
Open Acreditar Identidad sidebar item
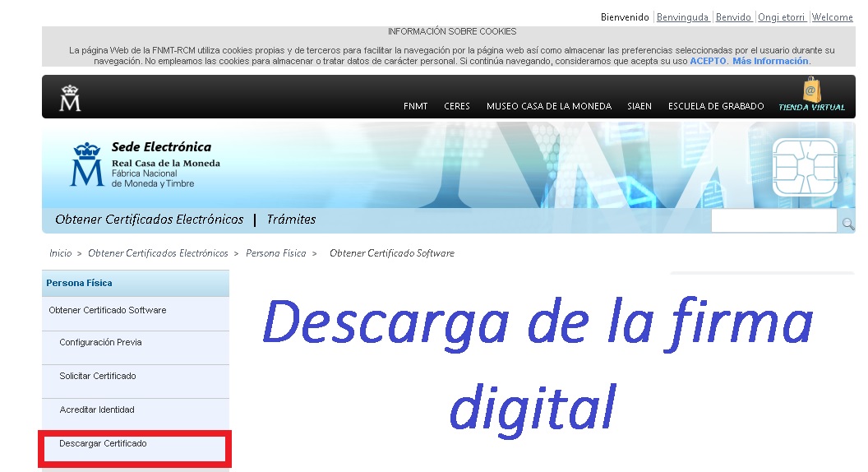click(136, 415)
